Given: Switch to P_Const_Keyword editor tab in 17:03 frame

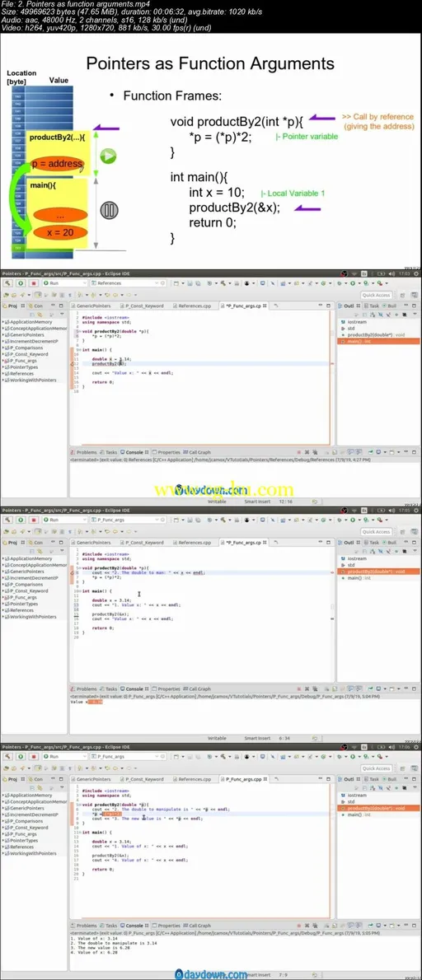Looking at the screenshot, I should click(144, 306).
